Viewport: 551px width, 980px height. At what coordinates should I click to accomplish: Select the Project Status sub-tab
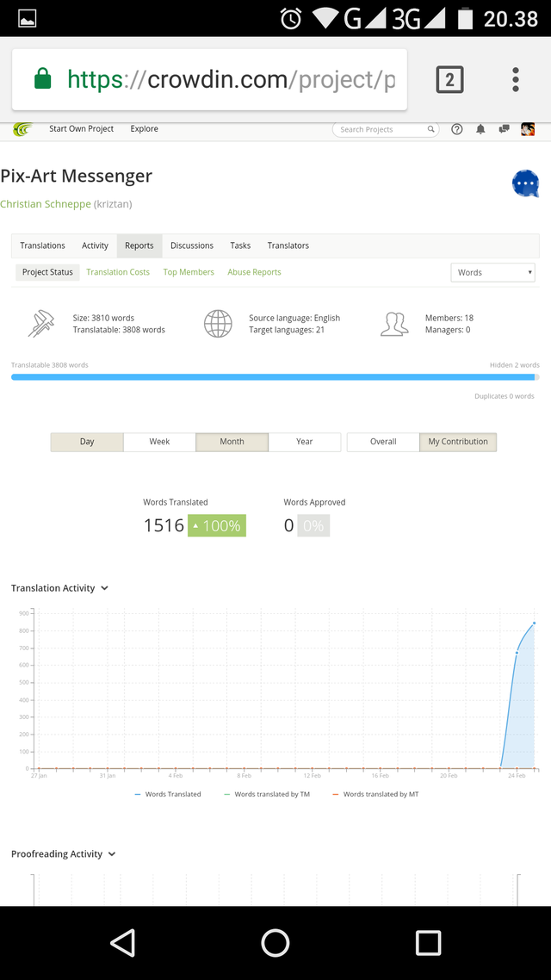[47, 272]
